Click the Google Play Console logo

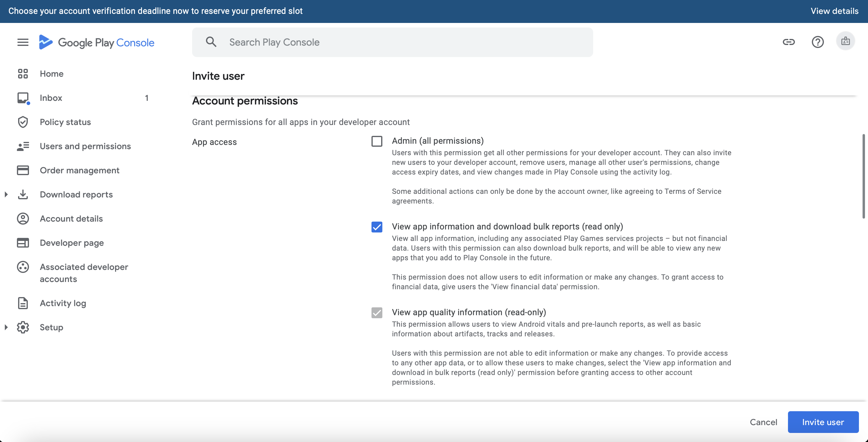(96, 43)
